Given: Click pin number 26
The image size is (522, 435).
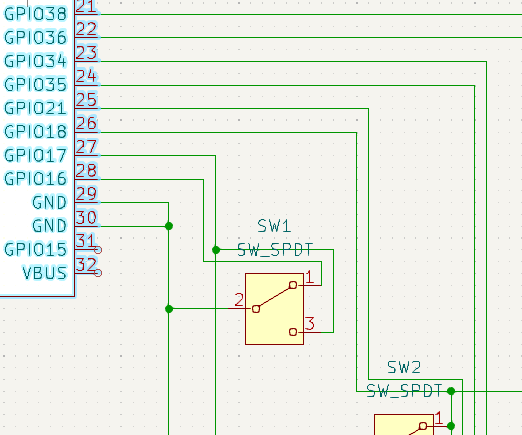Looking at the screenshot, I should click(86, 124).
